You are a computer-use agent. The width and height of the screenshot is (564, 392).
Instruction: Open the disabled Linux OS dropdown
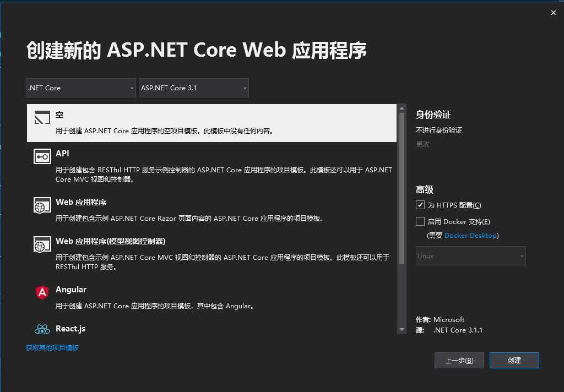pos(470,255)
